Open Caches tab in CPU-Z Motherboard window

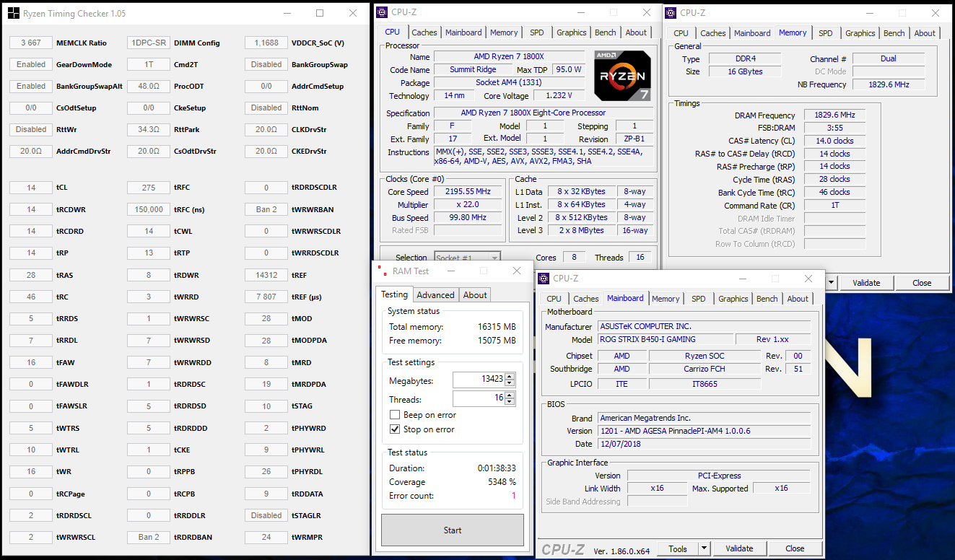[586, 299]
